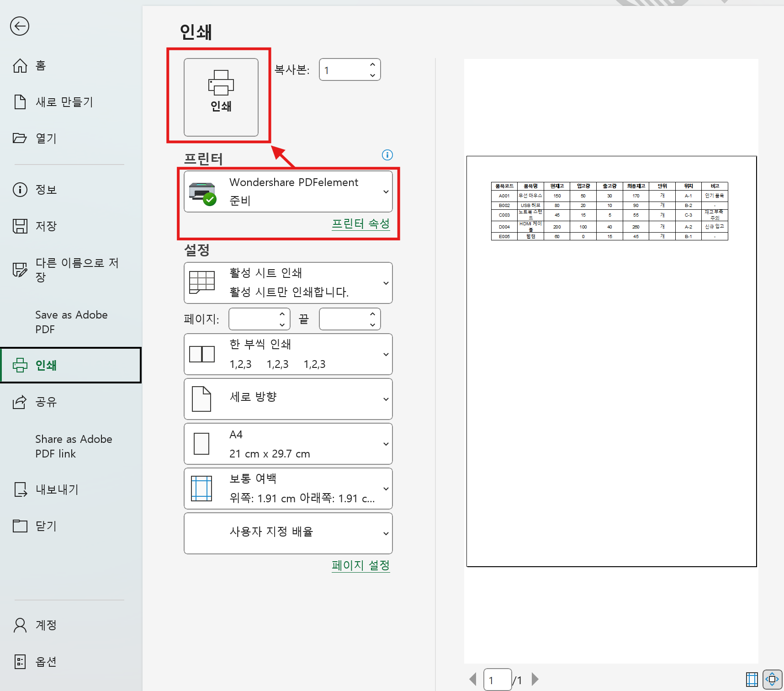The image size is (784, 691).
Task: Click the print preview page thumbnail
Action: 611,361
